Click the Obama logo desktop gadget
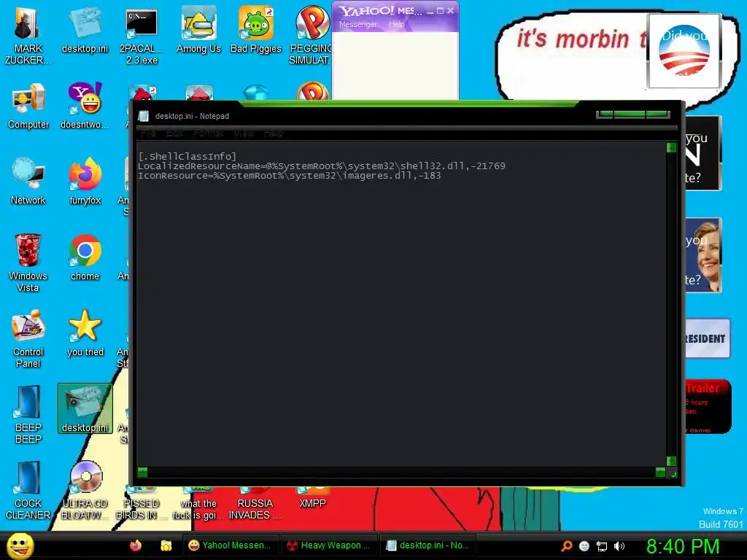The width and height of the screenshot is (747, 560). [x=684, y=50]
